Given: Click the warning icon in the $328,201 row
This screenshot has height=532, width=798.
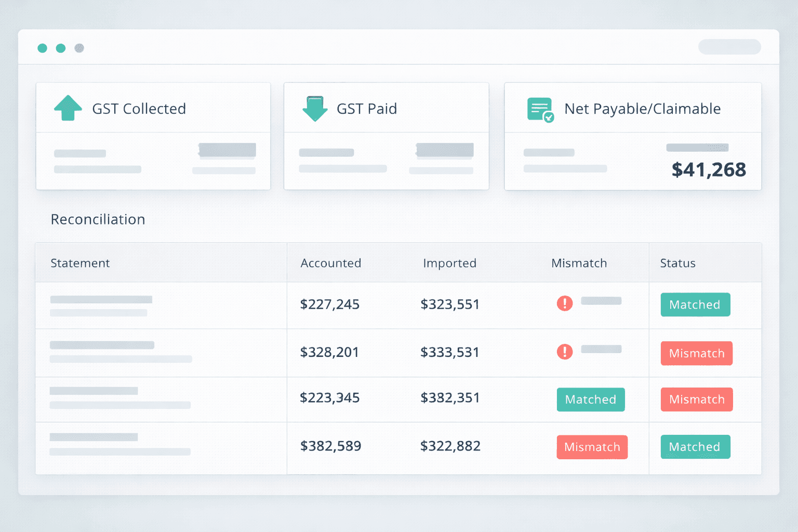Looking at the screenshot, I should [x=565, y=352].
